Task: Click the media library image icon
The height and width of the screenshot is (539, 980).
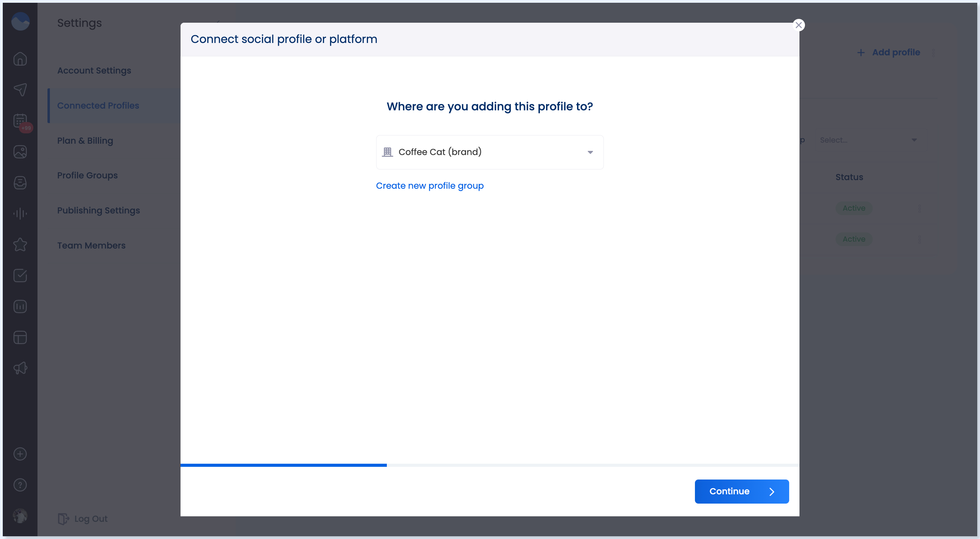Action: (x=20, y=152)
